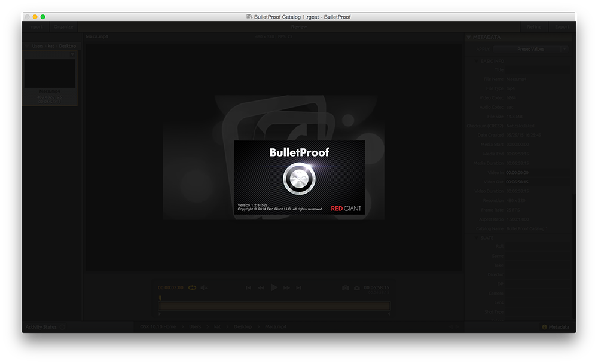Viewport: 598px width, 364px height.
Task: Click the 'Version 1.2.3 (52)' text
Action: [x=252, y=205]
